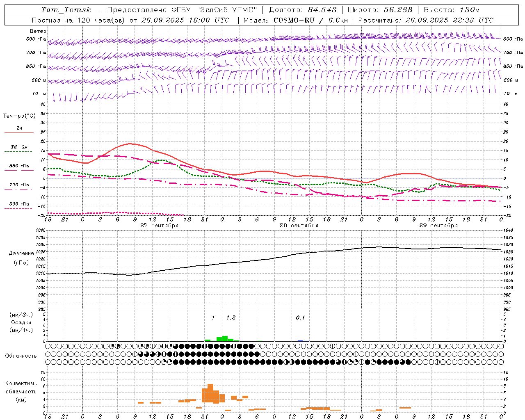Click the "27 сентября" date label
Screen dimensions: 525x420
click(159, 225)
